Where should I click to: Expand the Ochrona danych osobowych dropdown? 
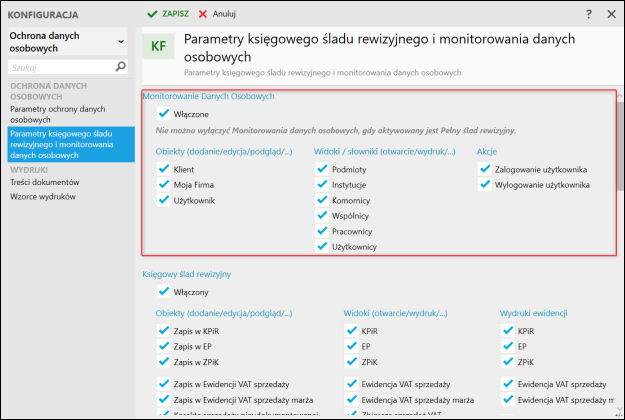121,42
